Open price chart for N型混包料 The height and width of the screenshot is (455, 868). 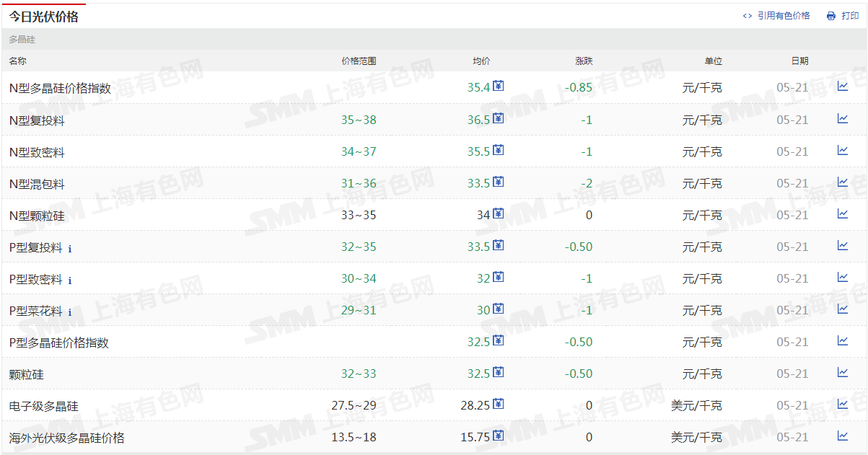point(843,182)
